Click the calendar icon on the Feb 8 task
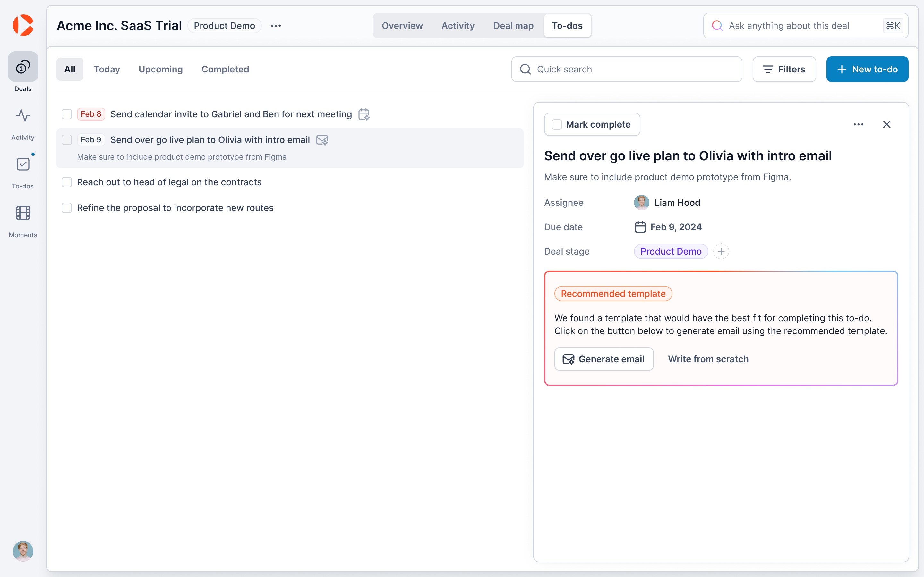 [x=364, y=114]
